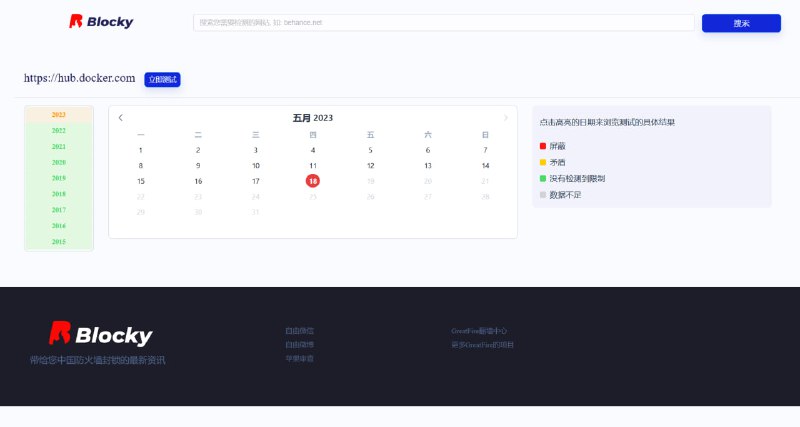This screenshot has height=427, width=800.
Task: Select date 11 on the May calendar
Action: tap(313, 166)
